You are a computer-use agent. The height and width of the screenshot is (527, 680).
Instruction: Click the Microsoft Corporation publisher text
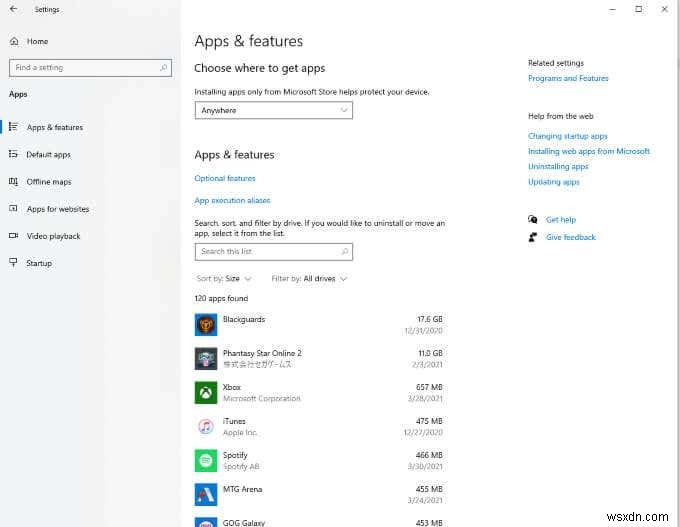(x=262, y=398)
